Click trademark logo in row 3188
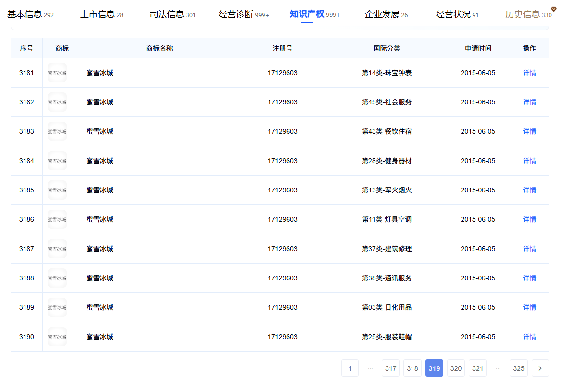Viewport: 563px width, 392px height. pyautogui.click(x=57, y=278)
